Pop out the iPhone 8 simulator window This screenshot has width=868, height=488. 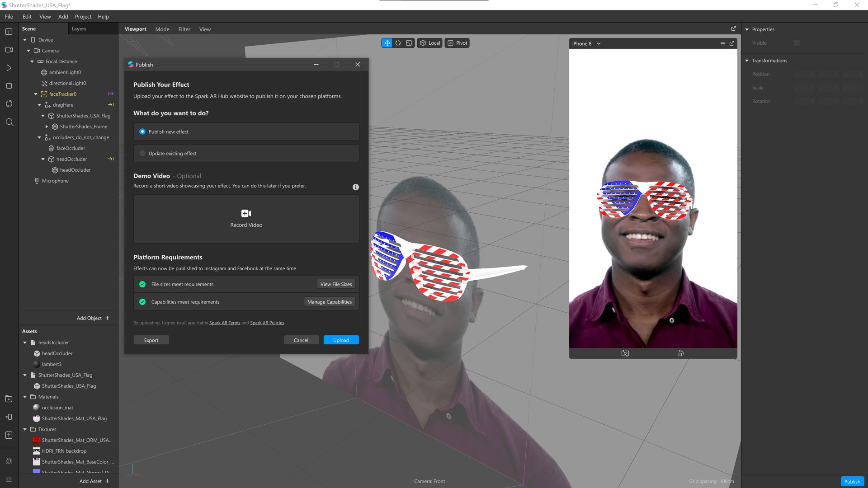pos(731,43)
